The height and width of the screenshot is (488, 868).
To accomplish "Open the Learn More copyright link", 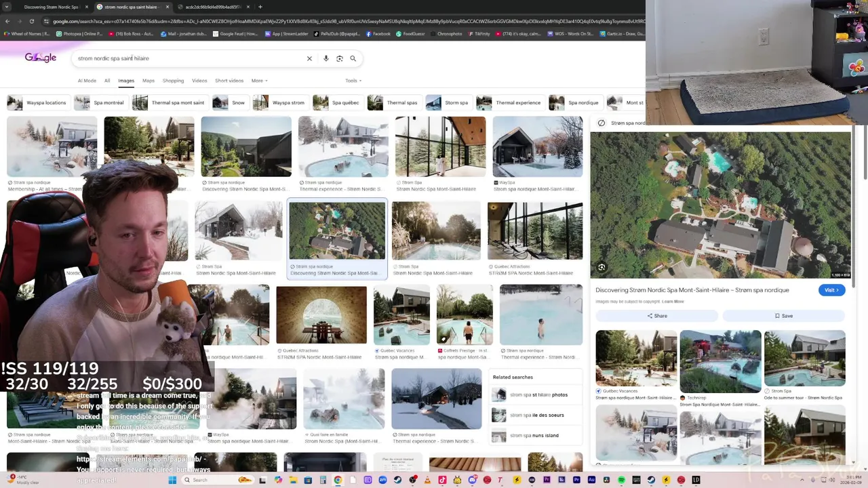I will (673, 302).
